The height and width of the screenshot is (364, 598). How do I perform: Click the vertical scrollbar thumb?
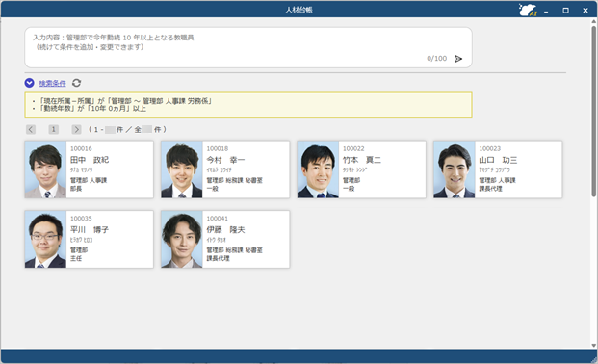594,111
